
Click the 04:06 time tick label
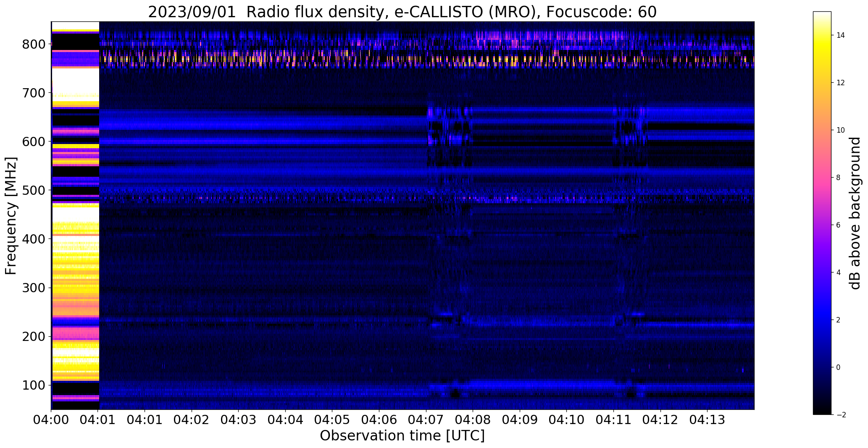[x=379, y=420]
